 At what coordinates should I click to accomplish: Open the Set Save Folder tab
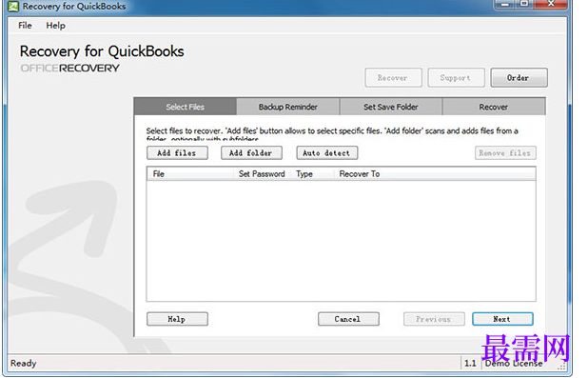pyautogui.click(x=391, y=107)
